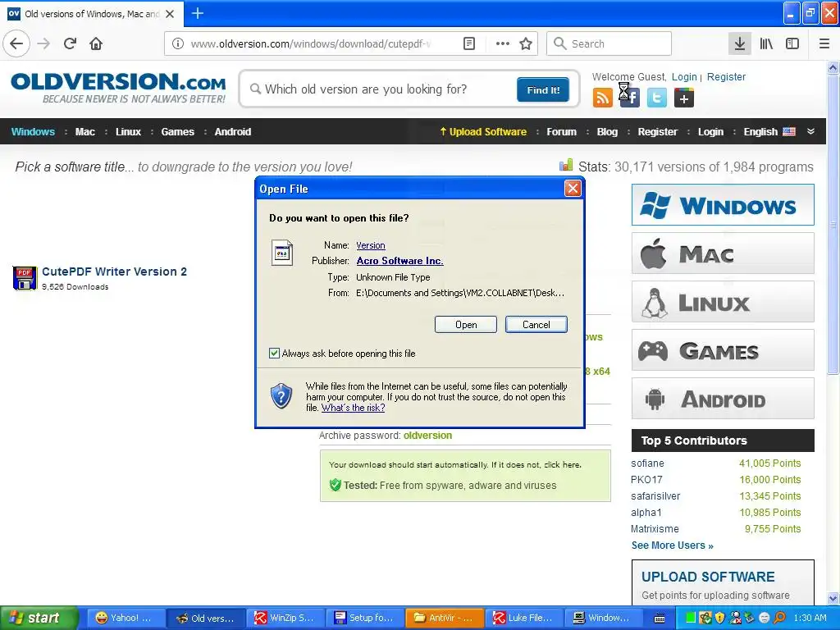The width and height of the screenshot is (840, 630).
Task: Open the browser home page icon
Action: tap(96, 43)
